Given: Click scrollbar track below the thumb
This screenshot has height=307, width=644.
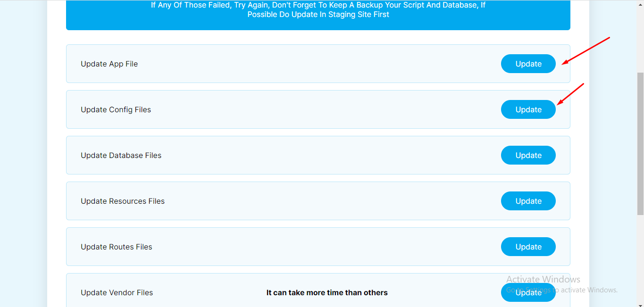Looking at the screenshot, I should [640, 259].
